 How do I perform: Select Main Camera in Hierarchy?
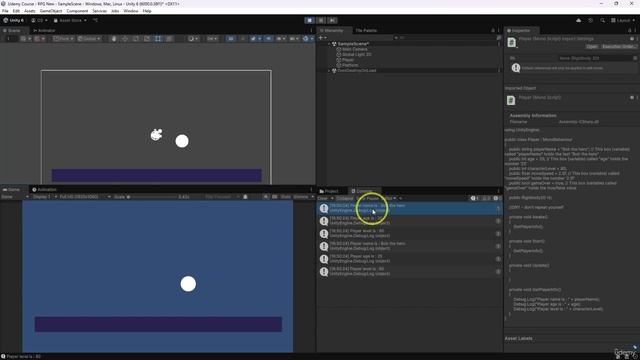coord(355,49)
